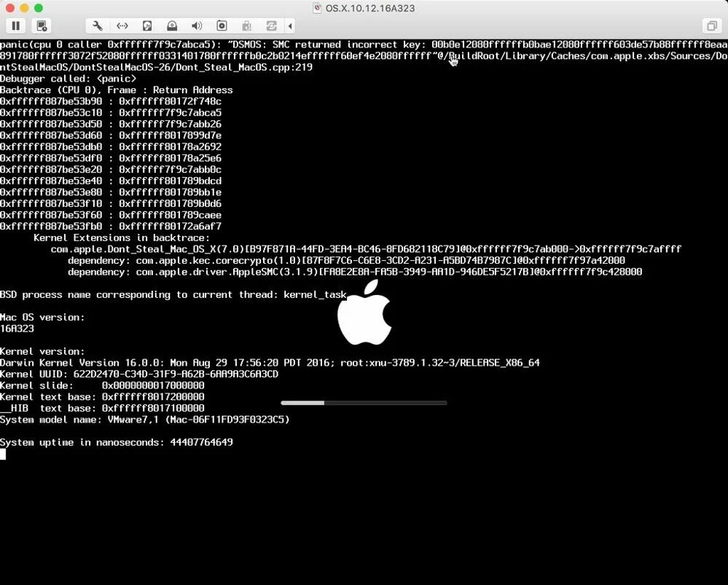Click the line 'Kernel Extensions in backtrace:'
The height and width of the screenshot is (585, 728).
coord(122,237)
